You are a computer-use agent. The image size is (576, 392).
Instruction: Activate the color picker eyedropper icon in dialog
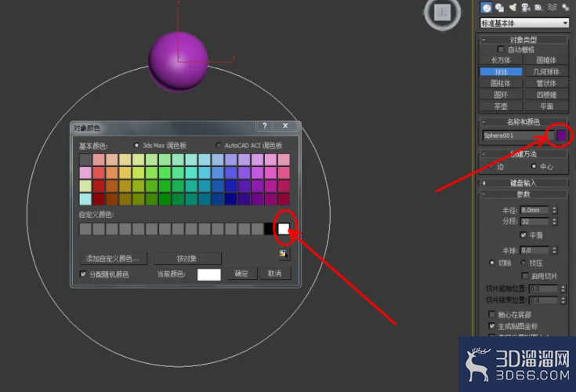coord(284,254)
